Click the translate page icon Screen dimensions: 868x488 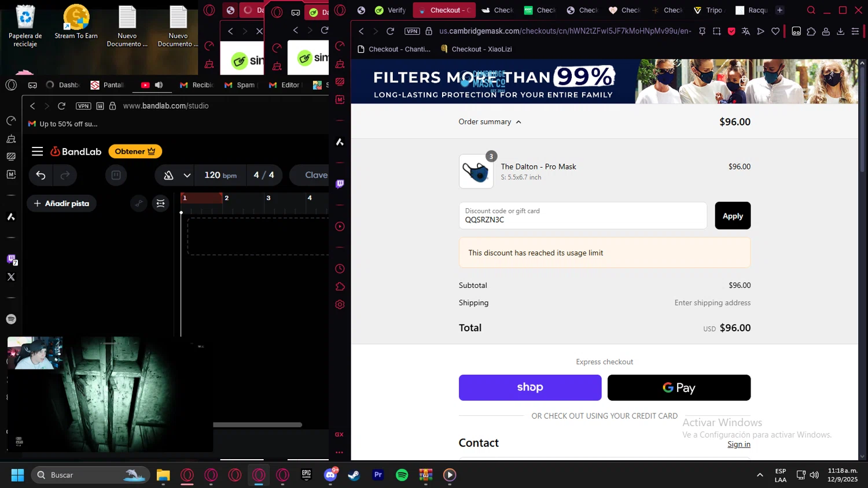click(x=746, y=31)
